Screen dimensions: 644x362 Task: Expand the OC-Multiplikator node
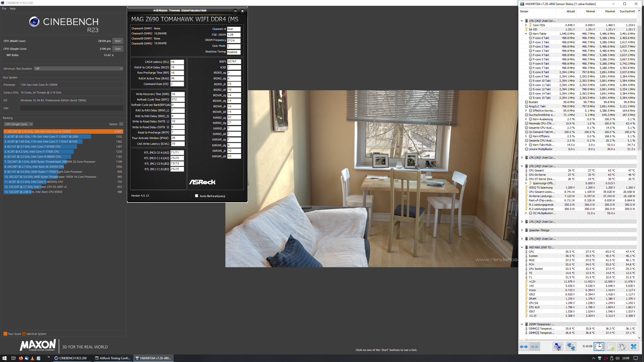tap(526, 213)
